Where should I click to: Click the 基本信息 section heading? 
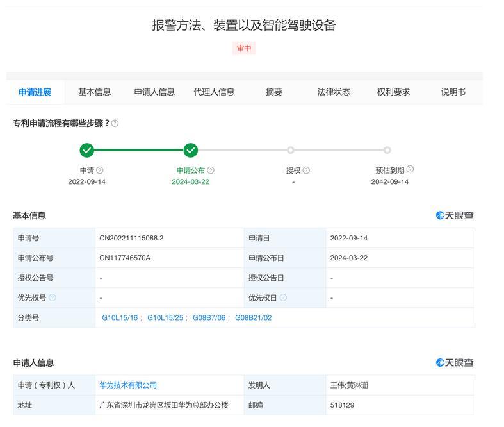coord(29,215)
